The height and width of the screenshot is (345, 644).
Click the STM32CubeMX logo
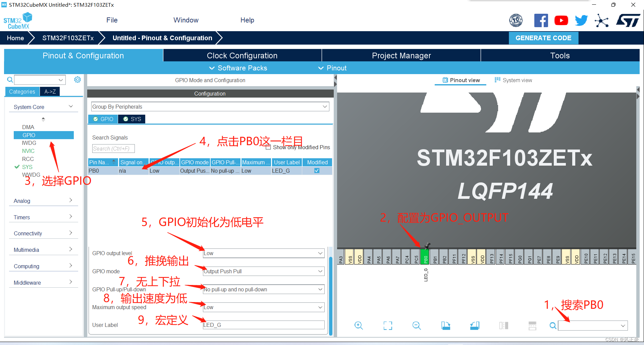(18, 21)
